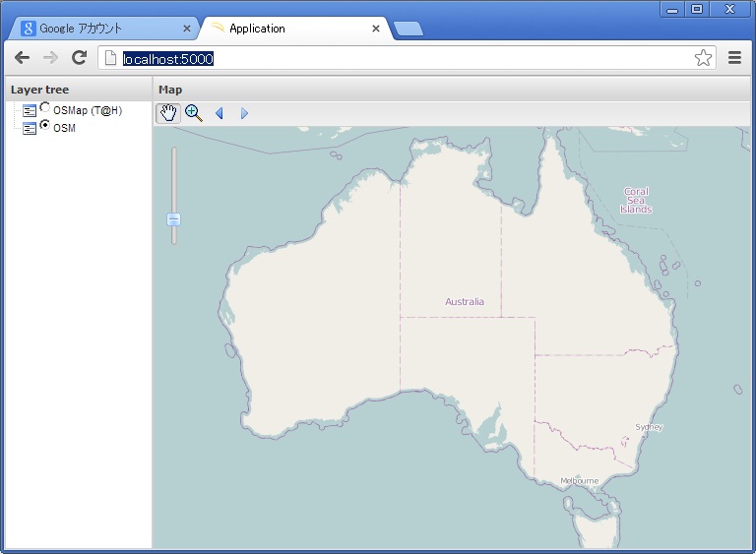Click the map zoom slider handle

point(174,219)
